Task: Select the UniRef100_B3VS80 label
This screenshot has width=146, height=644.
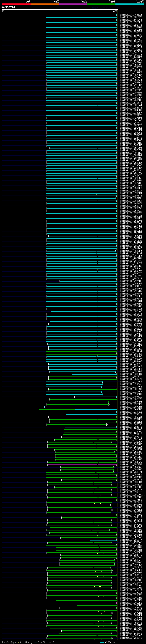Action: (x=131, y=374)
